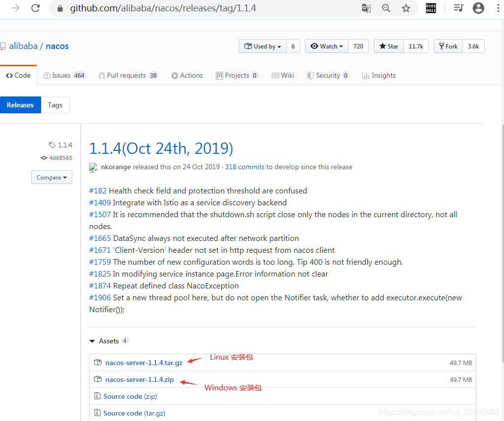The width and height of the screenshot is (504, 421).
Task: Click the 11.7k stargazers count
Action: tap(416, 46)
